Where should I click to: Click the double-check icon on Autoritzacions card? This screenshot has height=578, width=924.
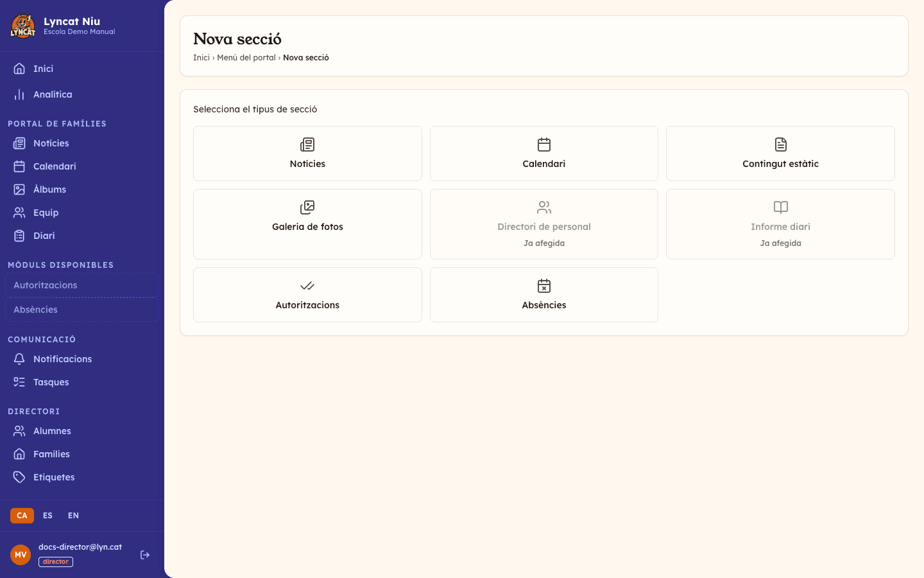point(307,286)
